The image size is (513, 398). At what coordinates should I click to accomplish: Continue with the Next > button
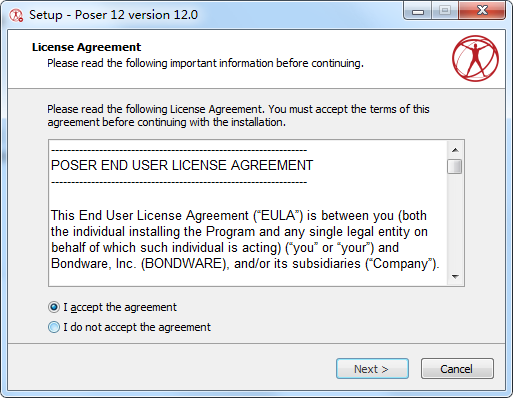point(372,369)
